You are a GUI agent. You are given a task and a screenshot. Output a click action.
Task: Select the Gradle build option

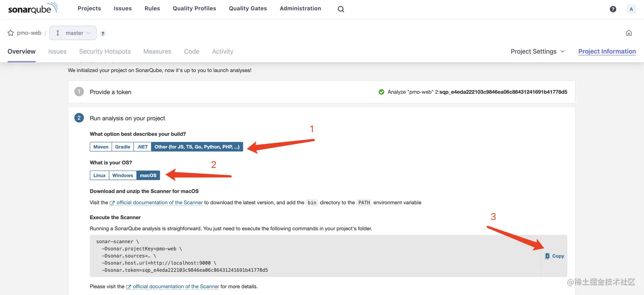(x=123, y=147)
